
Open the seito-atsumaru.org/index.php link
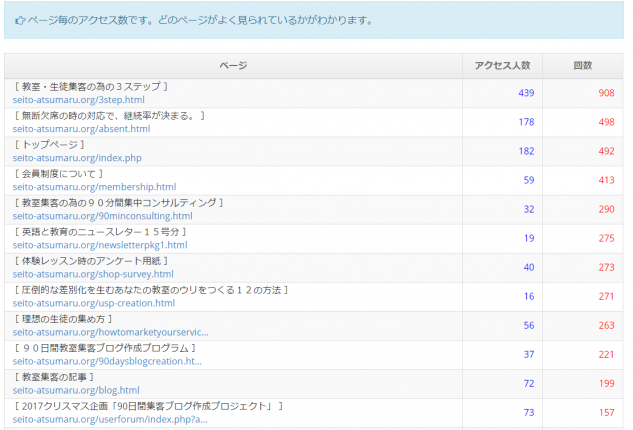(77, 158)
